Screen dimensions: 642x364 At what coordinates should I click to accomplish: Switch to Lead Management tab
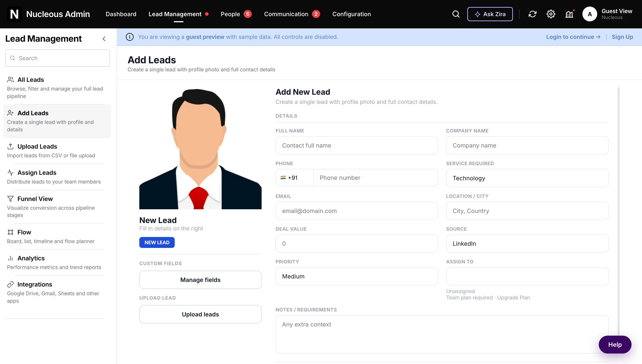[x=178, y=14]
